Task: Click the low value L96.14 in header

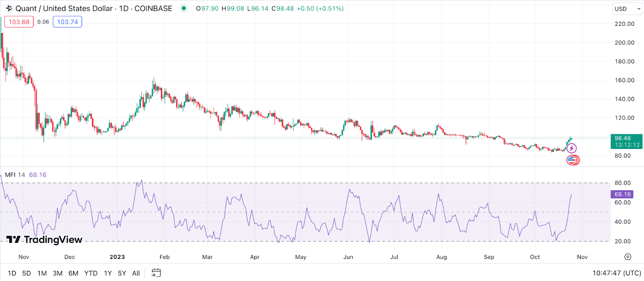Action: click(x=258, y=8)
